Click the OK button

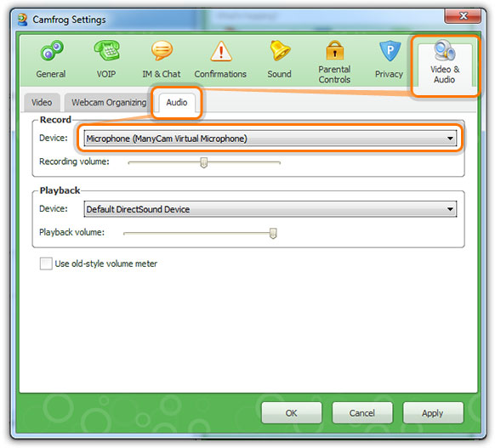coord(292,413)
